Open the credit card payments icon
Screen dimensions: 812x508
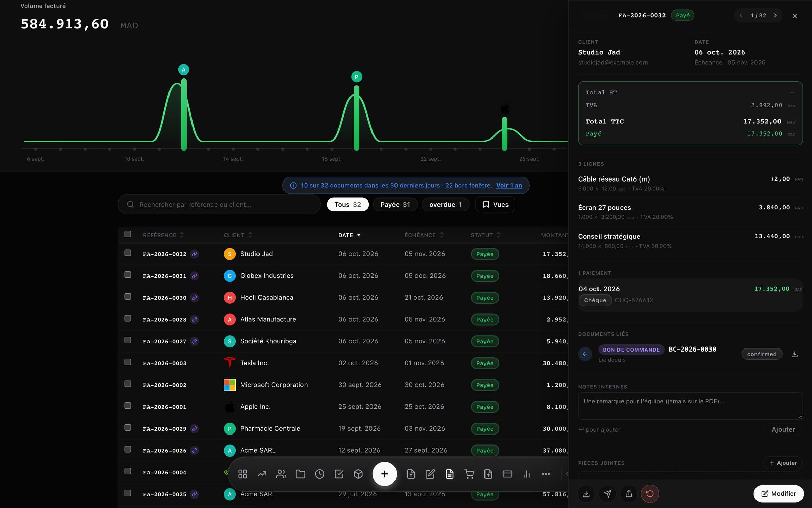tap(507, 474)
